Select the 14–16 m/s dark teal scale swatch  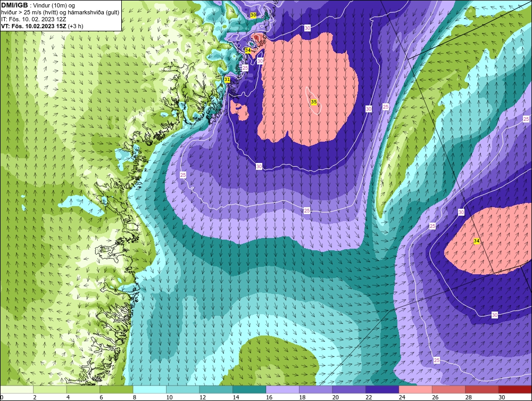coord(250,389)
